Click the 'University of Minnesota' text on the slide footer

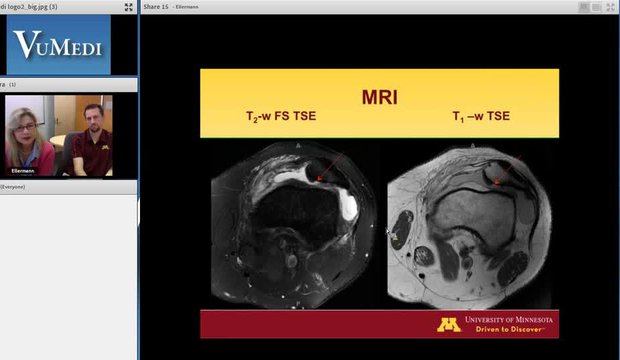509,319
